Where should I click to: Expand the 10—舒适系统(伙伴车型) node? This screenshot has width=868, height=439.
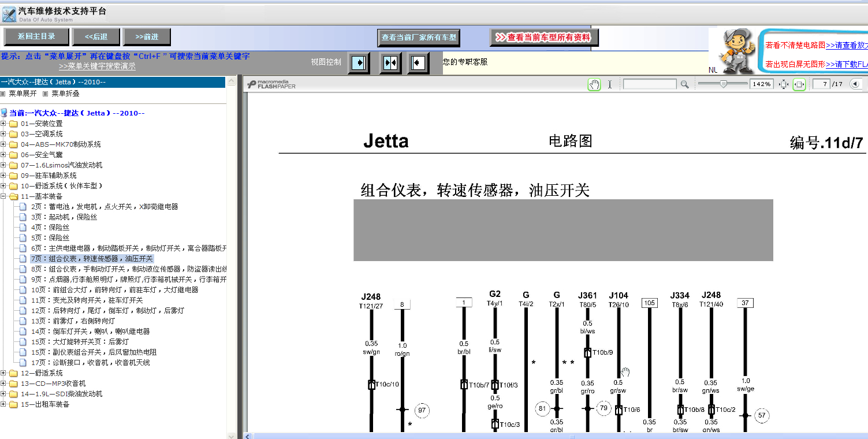3,186
